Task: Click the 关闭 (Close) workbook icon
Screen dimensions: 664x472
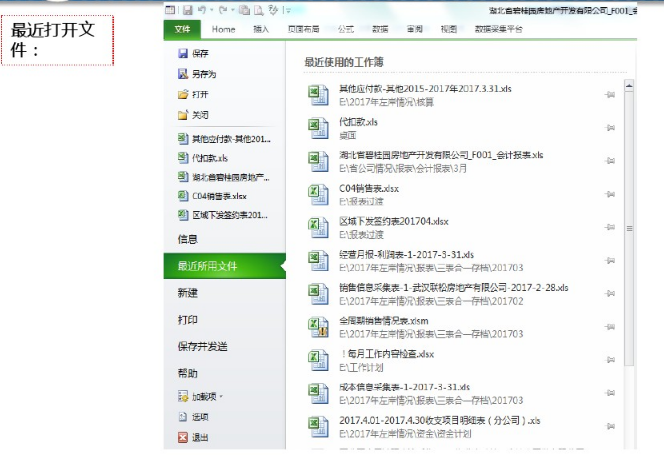Action: coord(182,115)
